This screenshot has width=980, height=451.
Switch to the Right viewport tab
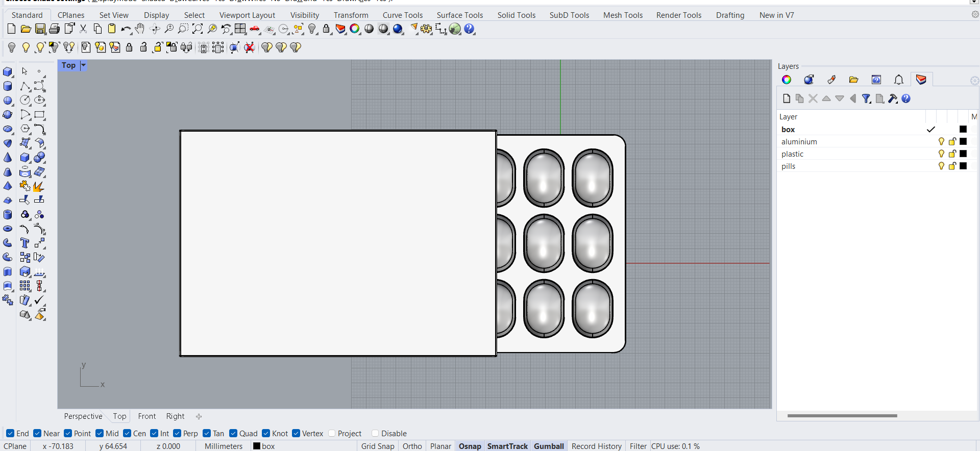pyautogui.click(x=175, y=416)
